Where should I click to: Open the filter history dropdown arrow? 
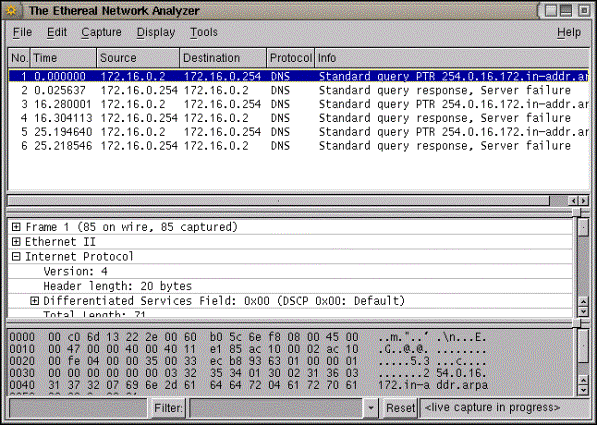click(370, 408)
